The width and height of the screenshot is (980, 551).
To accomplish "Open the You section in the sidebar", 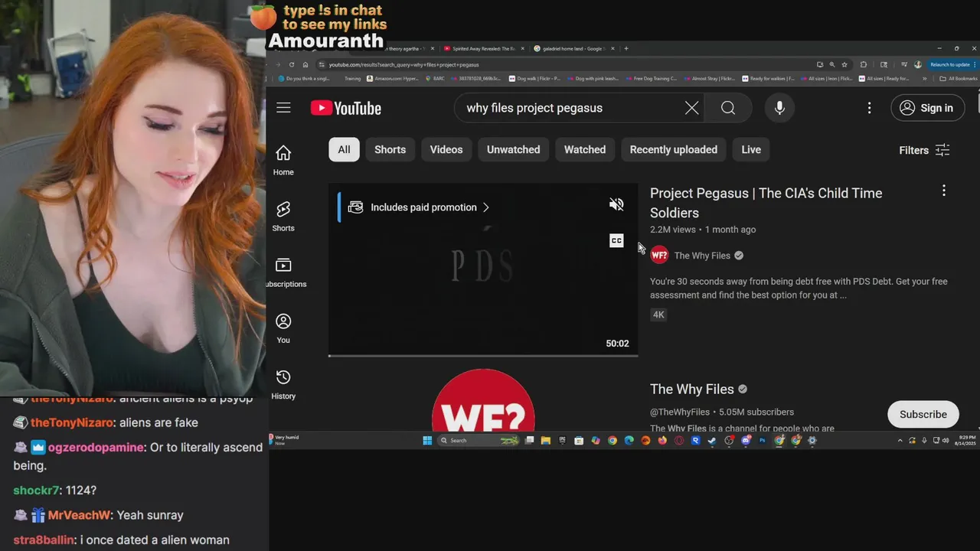I will [283, 328].
